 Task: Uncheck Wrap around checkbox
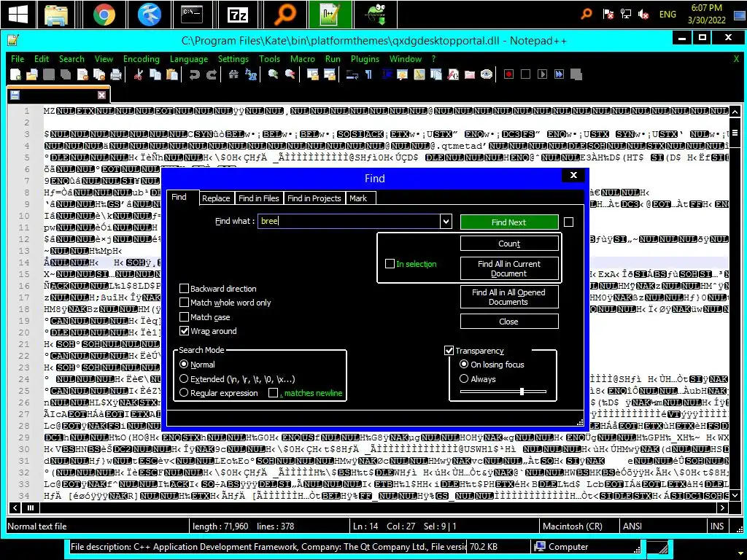pos(184,331)
